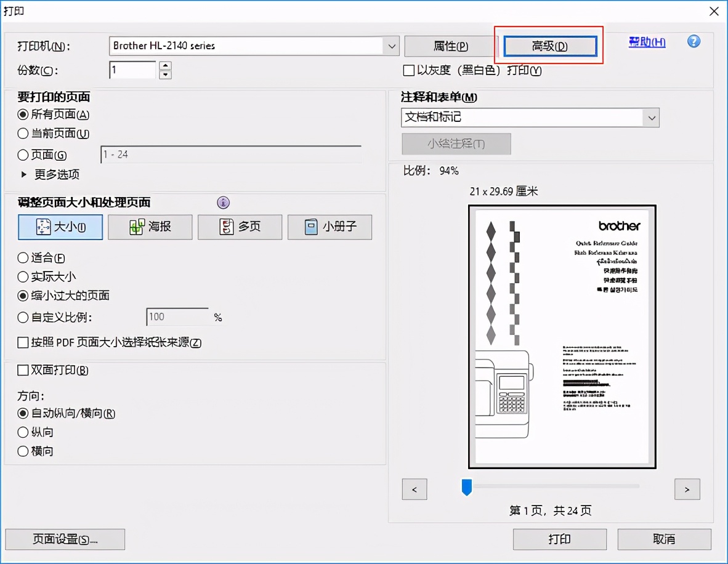This screenshot has width=728, height=564.
Task: Click the right arrow below the preview
Action: click(x=687, y=489)
